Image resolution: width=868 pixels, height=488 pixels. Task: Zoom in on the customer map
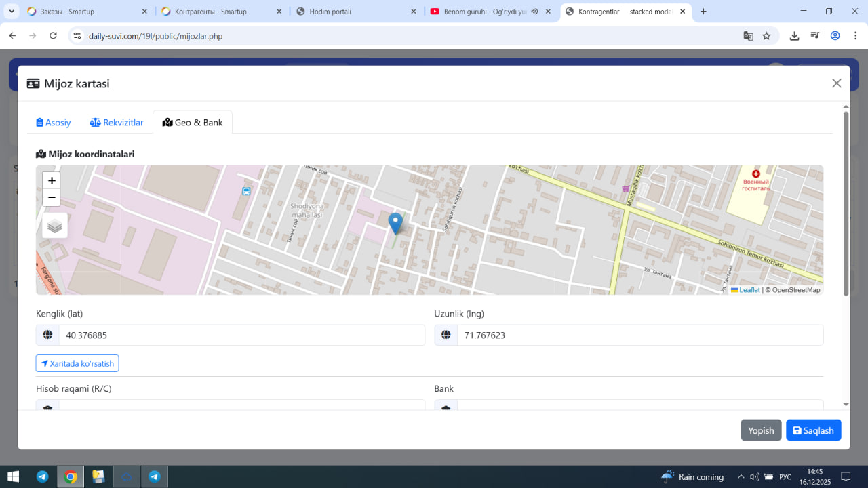pos(52,180)
